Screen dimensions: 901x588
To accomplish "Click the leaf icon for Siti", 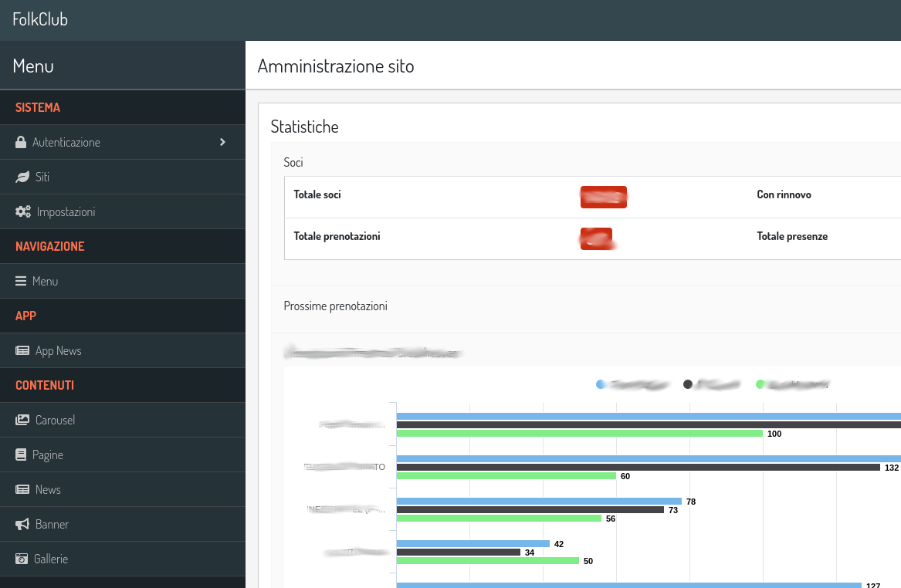I will coord(22,177).
